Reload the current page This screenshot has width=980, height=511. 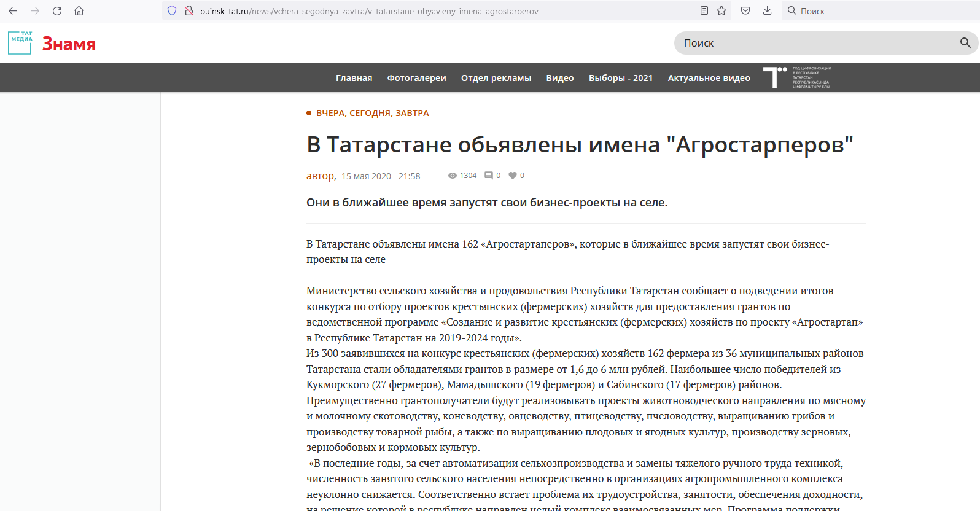57,11
